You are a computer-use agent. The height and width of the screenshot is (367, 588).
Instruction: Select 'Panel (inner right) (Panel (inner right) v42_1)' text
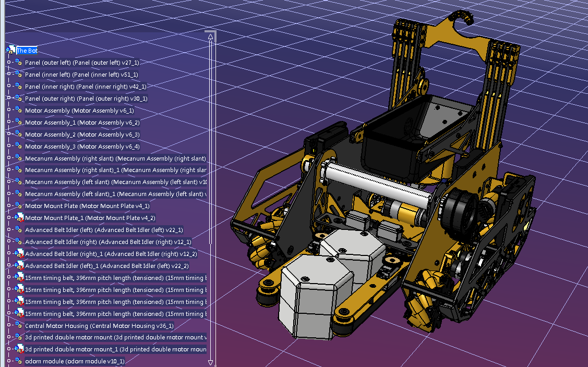(86, 87)
